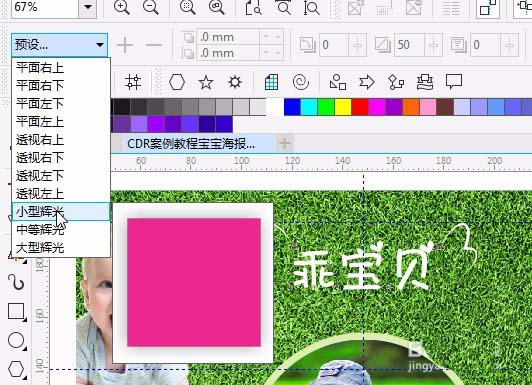The image size is (532, 385).
Task: Select the banner shapes tool
Action: 425,82
